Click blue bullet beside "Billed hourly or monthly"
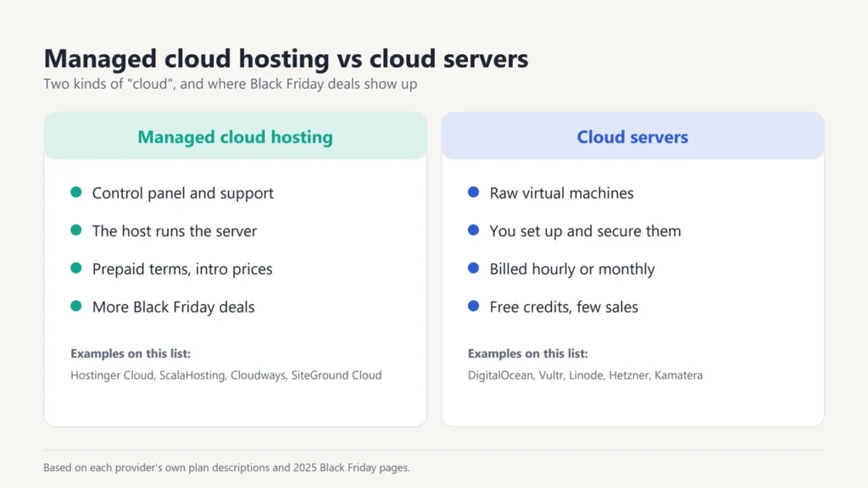This screenshot has height=488, width=868. pyautogui.click(x=473, y=268)
